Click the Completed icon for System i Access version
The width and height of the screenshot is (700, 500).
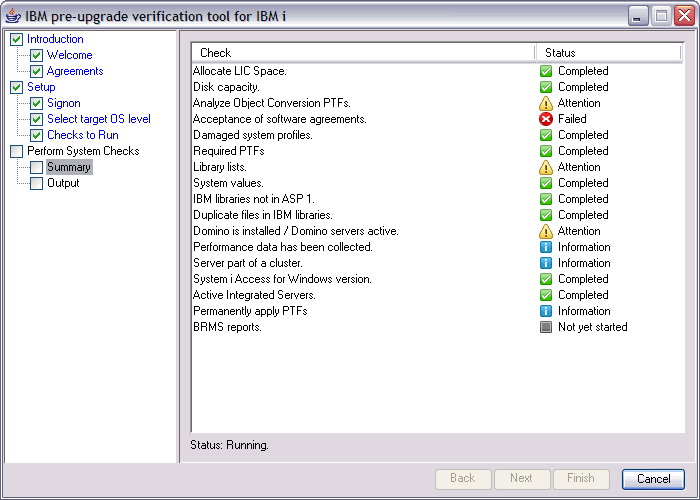click(546, 279)
